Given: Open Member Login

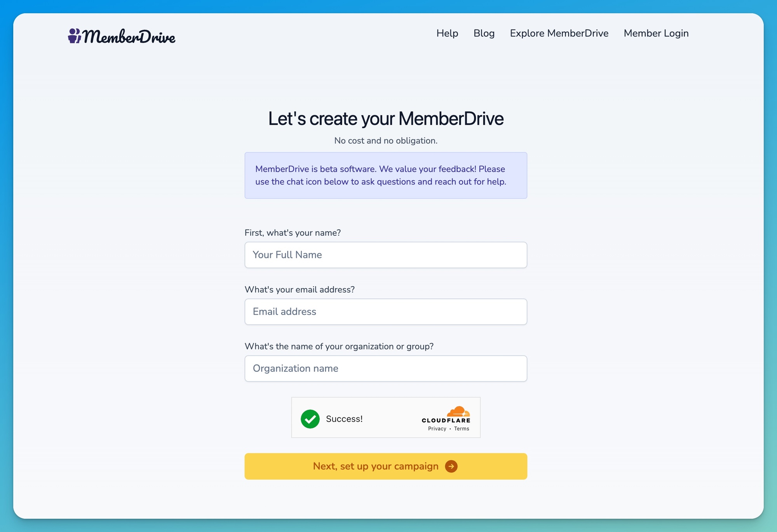Looking at the screenshot, I should [x=656, y=33].
